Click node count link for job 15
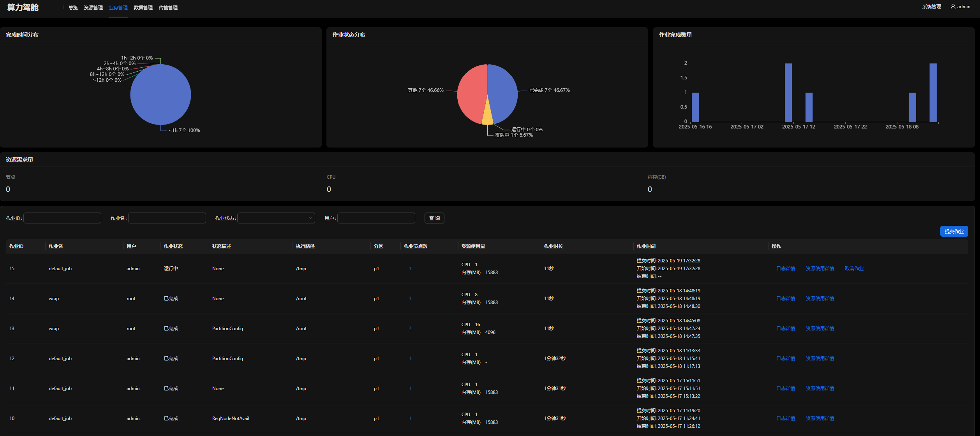 (x=410, y=269)
